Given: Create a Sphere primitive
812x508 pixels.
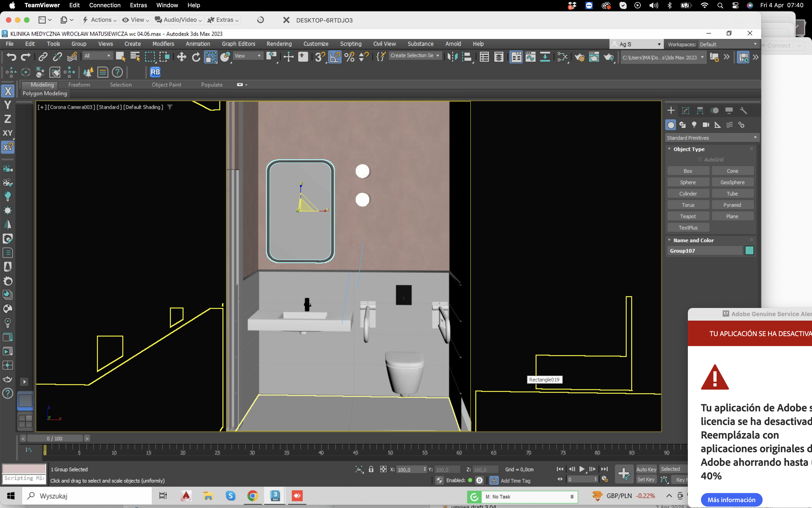Looking at the screenshot, I should (x=688, y=182).
